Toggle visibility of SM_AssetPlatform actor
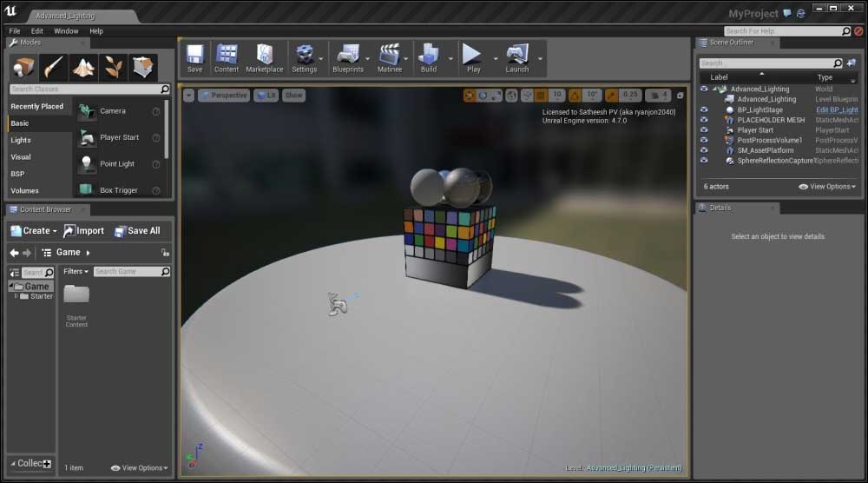868x483 pixels. [x=704, y=150]
